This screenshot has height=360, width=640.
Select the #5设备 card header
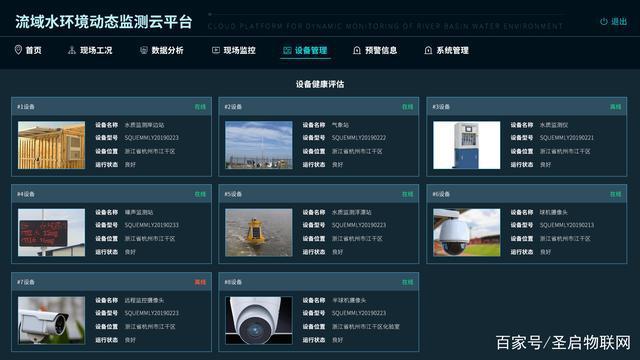click(x=319, y=194)
